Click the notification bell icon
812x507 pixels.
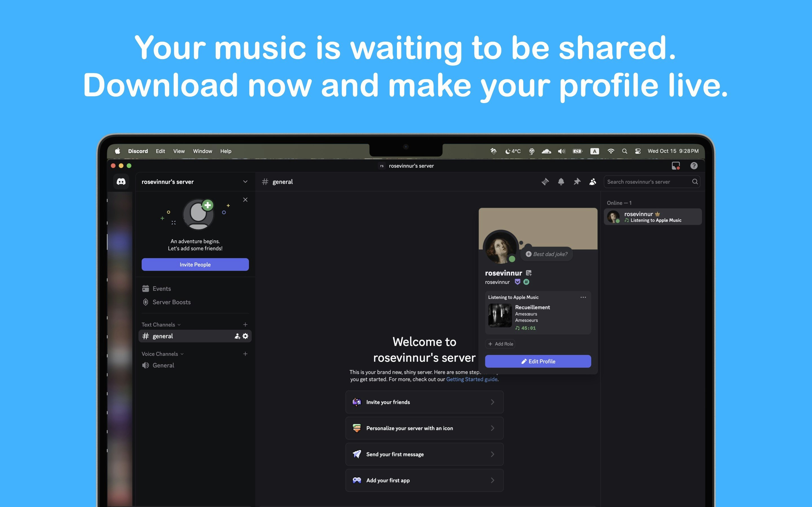561,182
